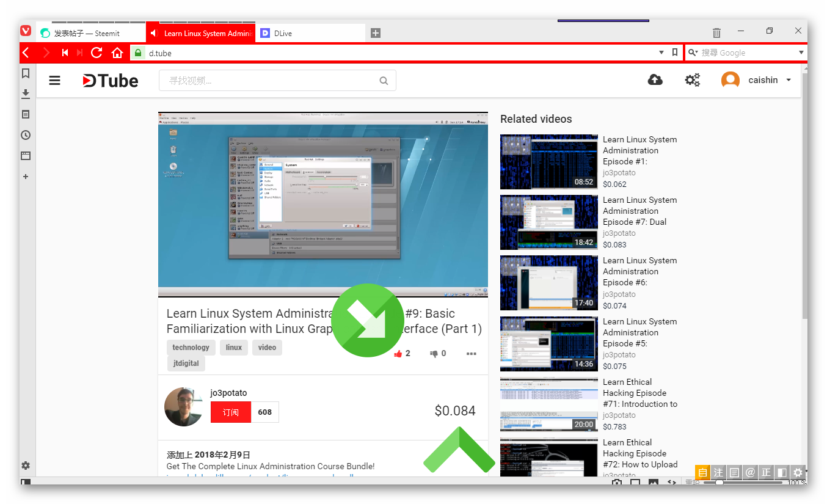Bookmark this page using address bar icon
The height and width of the screenshot is (504, 827).
[674, 53]
